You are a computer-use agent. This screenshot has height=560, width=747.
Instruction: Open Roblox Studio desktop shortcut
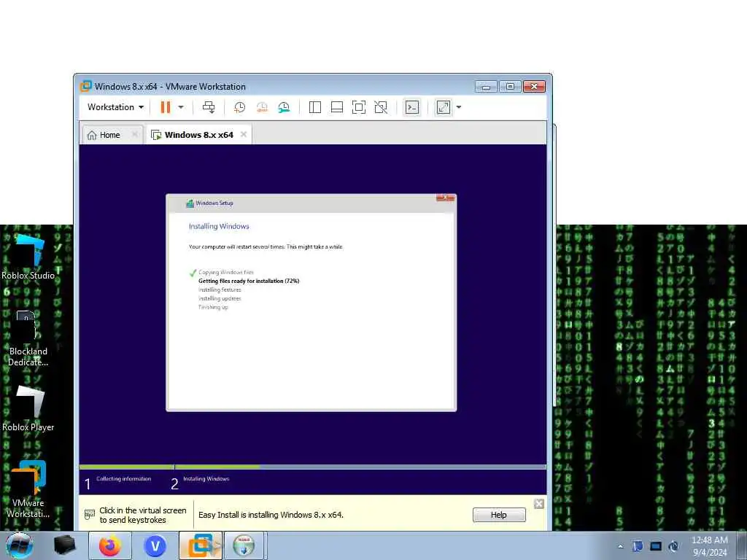(x=28, y=257)
